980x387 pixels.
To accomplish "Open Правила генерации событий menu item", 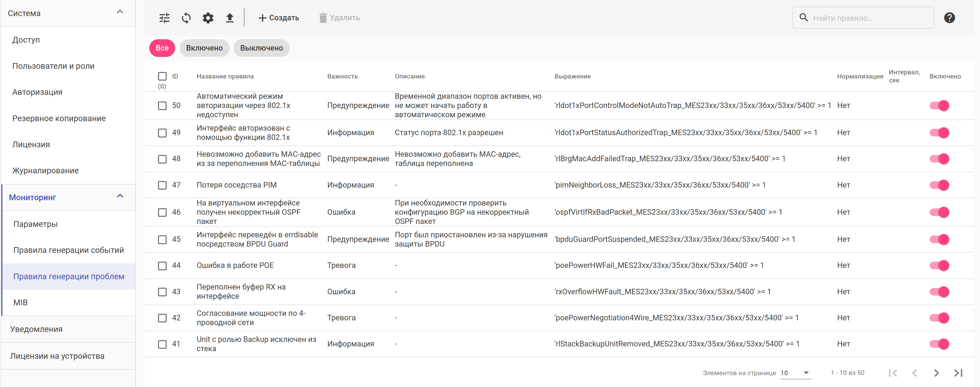I will click(x=69, y=250).
